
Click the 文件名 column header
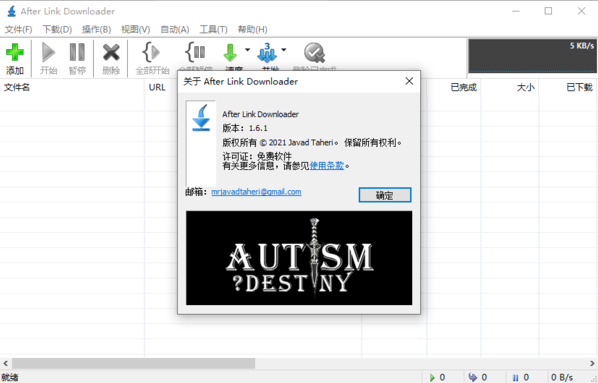(x=72, y=87)
